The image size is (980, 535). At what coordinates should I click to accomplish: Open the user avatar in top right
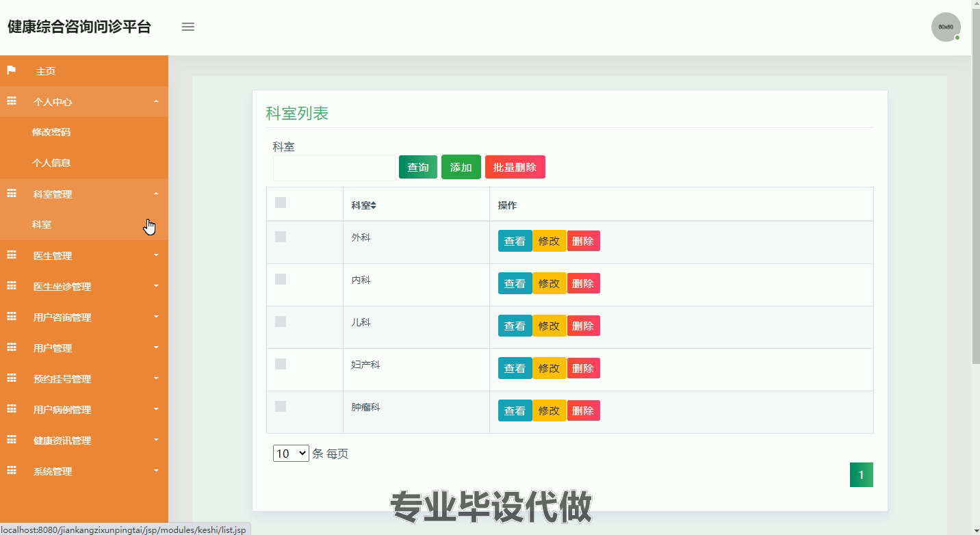point(946,27)
